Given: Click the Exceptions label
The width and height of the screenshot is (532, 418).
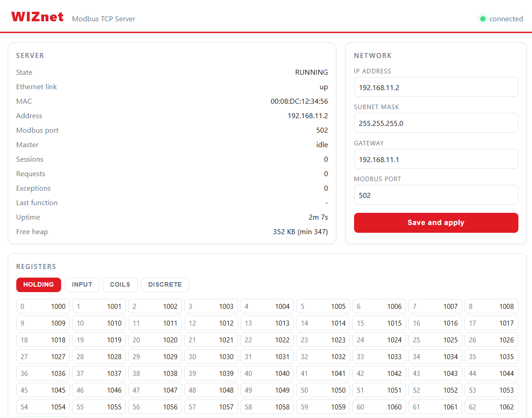Looking at the screenshot, I should point(33,188).
